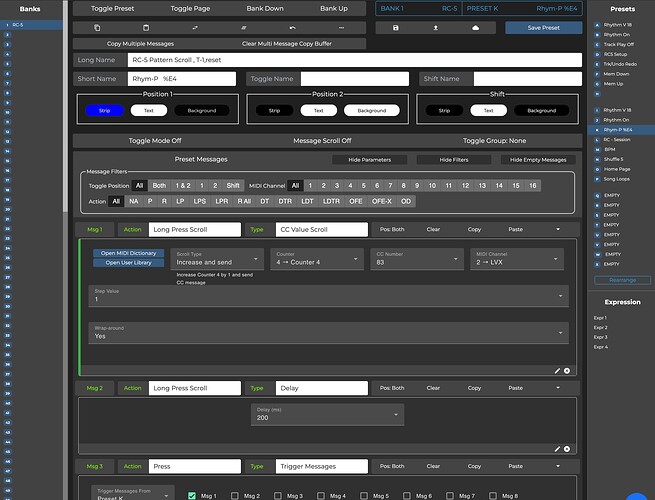655x500 pixels.
Task: Collapse Msg 1 using its header arrow
Action: click(558, 229)
